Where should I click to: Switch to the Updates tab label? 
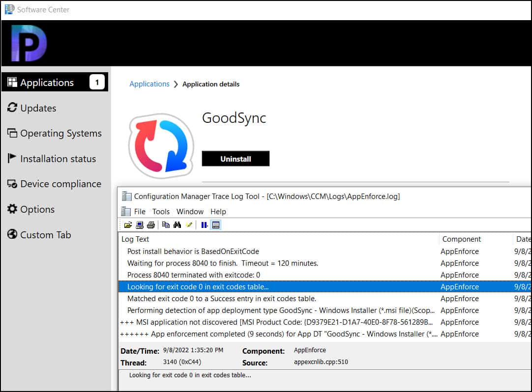tap(38, 108)
